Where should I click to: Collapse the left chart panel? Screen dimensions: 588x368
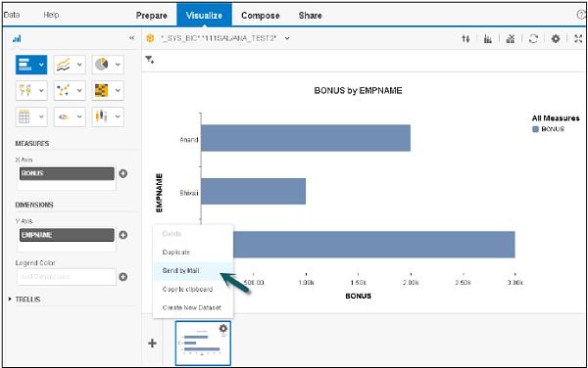131,38
